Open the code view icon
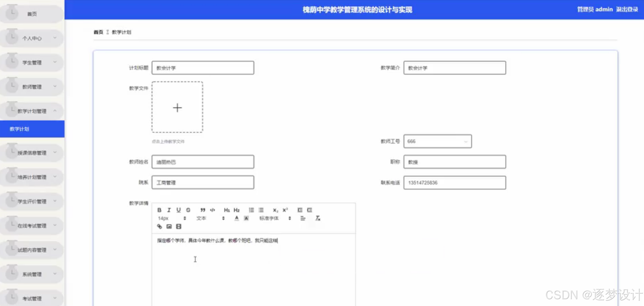644x306 pixels. point(213,210)
